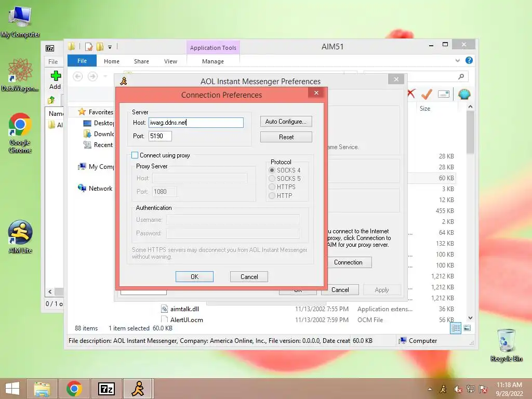This screenshot has width=532, height=399.
Task: Open the Manage ribbon tab
Action: click(x=212, y=61)
